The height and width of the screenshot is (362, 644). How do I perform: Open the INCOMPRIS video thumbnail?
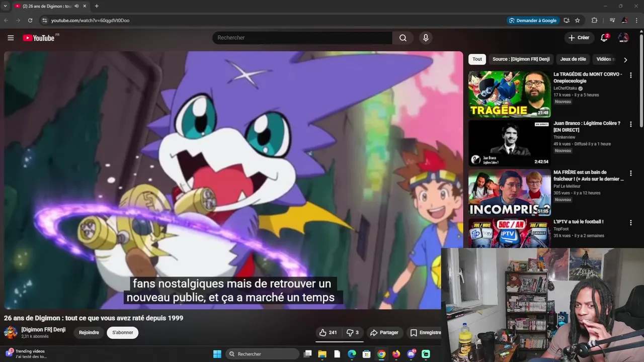tap(509, 192)
